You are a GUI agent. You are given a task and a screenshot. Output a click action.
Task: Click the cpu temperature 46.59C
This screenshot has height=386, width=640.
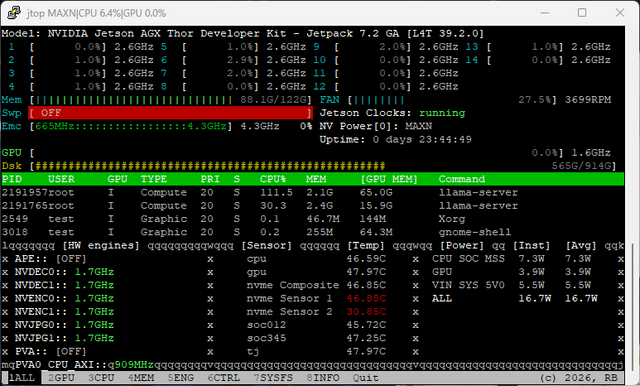click(x=366, y=259)
